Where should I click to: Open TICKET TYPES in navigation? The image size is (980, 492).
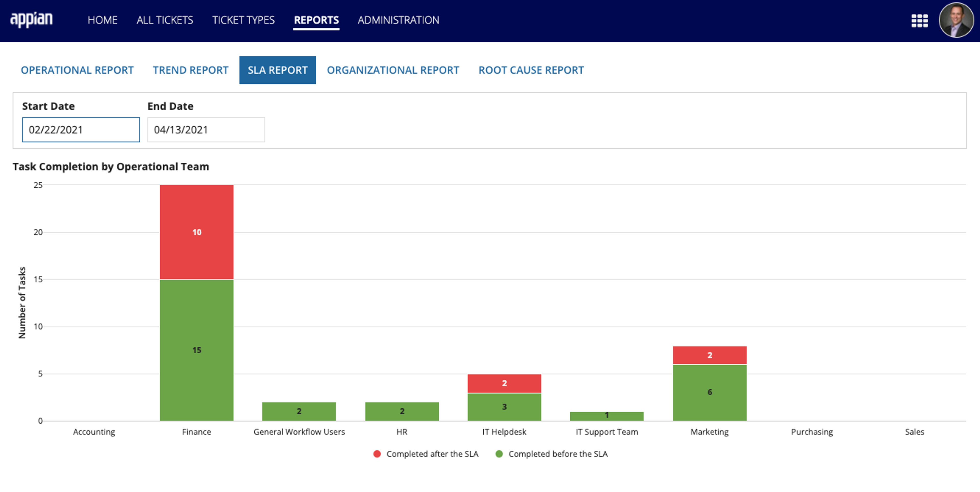(x=243, y=20)
